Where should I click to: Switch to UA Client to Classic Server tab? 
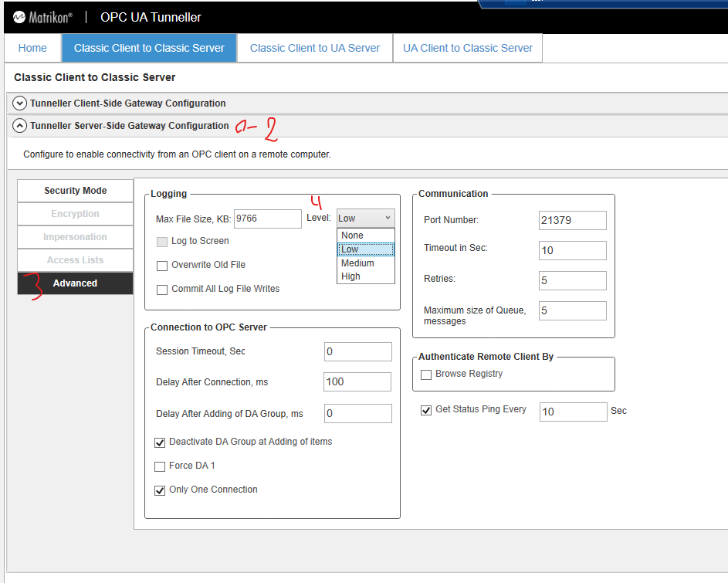click(x=468, y=48)
